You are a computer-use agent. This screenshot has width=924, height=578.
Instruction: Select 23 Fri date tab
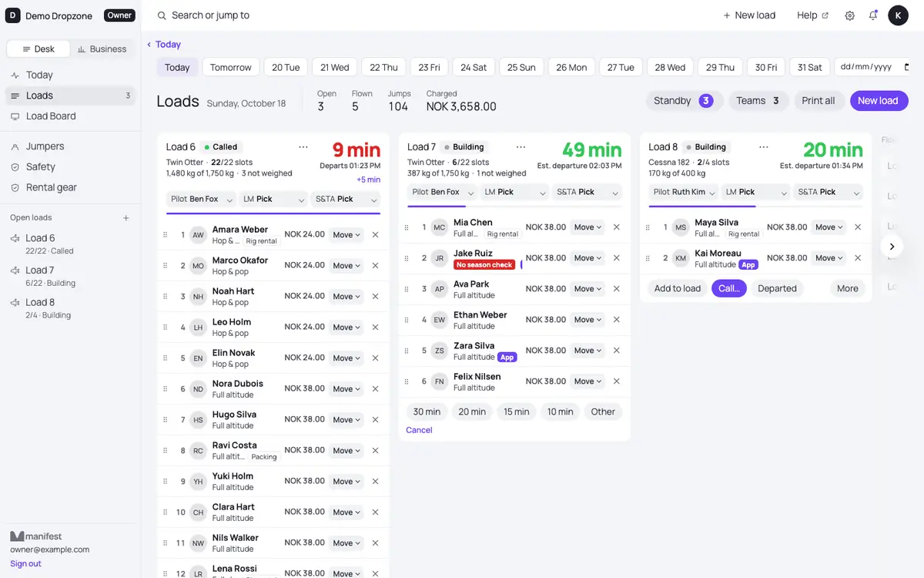click(x=429, y=67)
